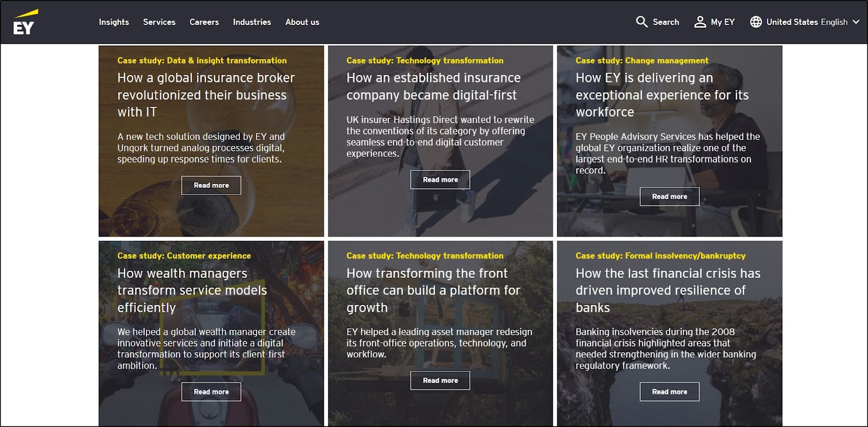The image size is (868, 427).
Task: Open the Services menu
Action: tap(159, 22)
